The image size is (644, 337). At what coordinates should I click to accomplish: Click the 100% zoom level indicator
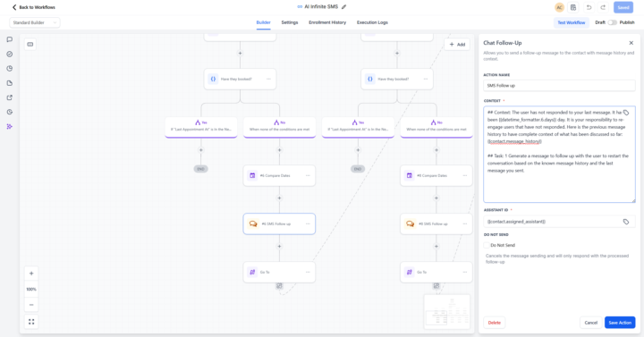(x=31, y=289)
